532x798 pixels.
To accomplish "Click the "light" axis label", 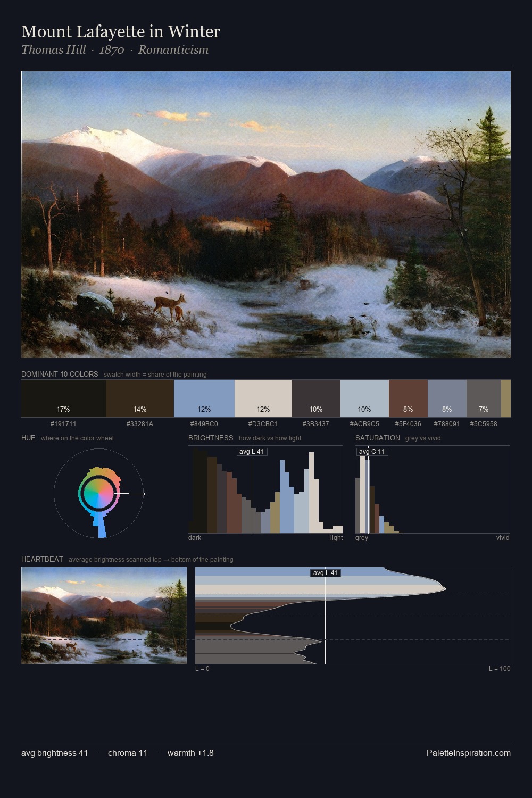I will point(336,538).
